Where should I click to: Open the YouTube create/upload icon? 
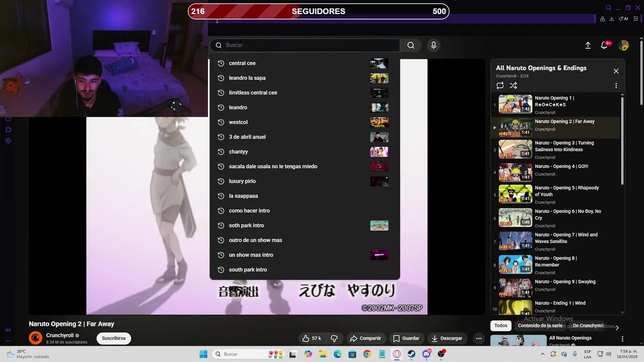click(x=588, y=45)
